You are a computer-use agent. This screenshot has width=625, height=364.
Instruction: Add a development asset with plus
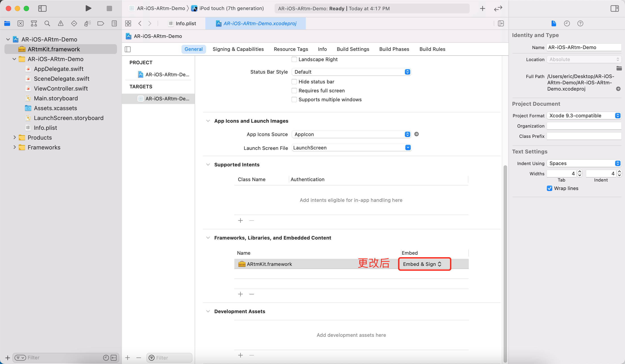tap(240, 355)
